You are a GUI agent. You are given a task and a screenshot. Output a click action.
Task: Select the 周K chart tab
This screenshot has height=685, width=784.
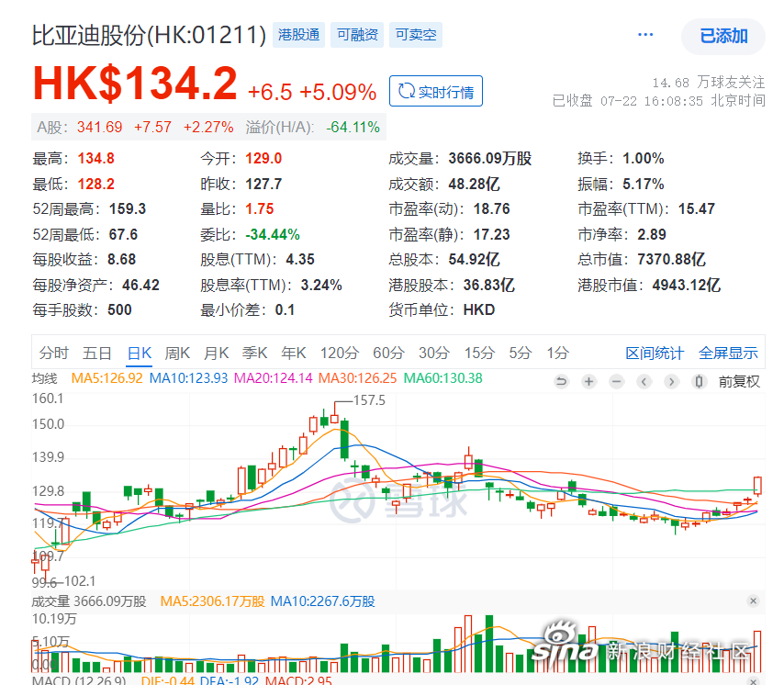177,353
